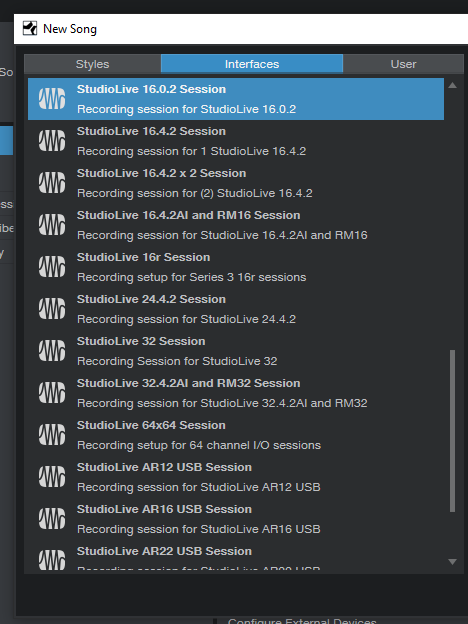Click the PreSonus icon beside StudioLive 16.0.2 Session
The height and width of the screenshot is (624, 468).
point(52,99)
